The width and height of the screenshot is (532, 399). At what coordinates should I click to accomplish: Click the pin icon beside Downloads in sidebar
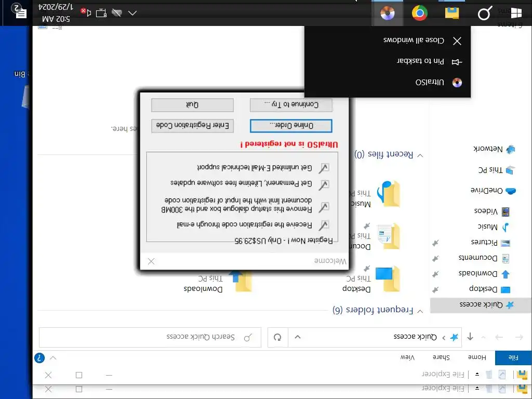[436, 274]
